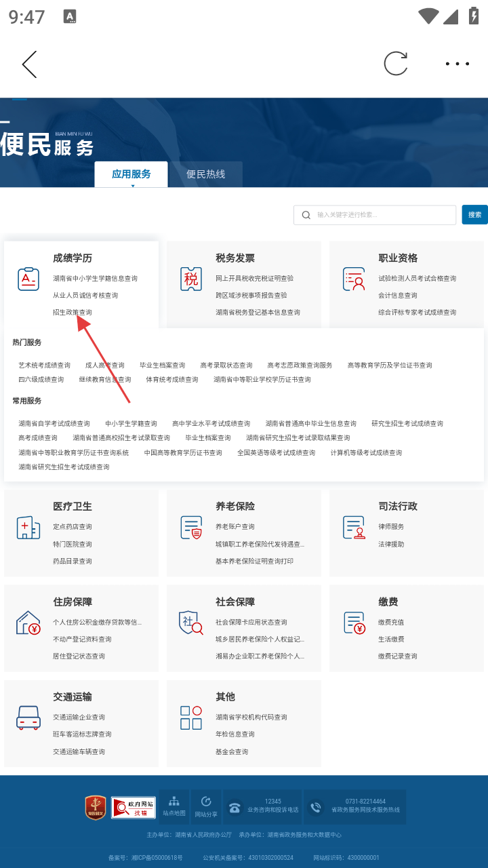The image size is (488, 868).
Task: Tap the 社会保障 social security icon
Action: pyautogui.click(x=191, y=623)
